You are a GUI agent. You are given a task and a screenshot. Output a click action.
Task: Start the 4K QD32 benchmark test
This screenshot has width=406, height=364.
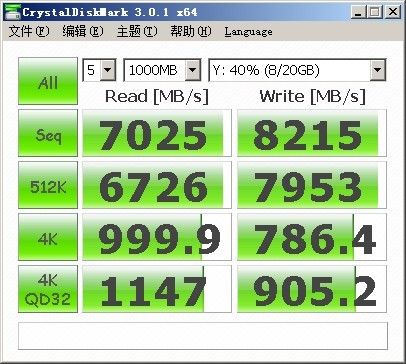pos(48,289)
